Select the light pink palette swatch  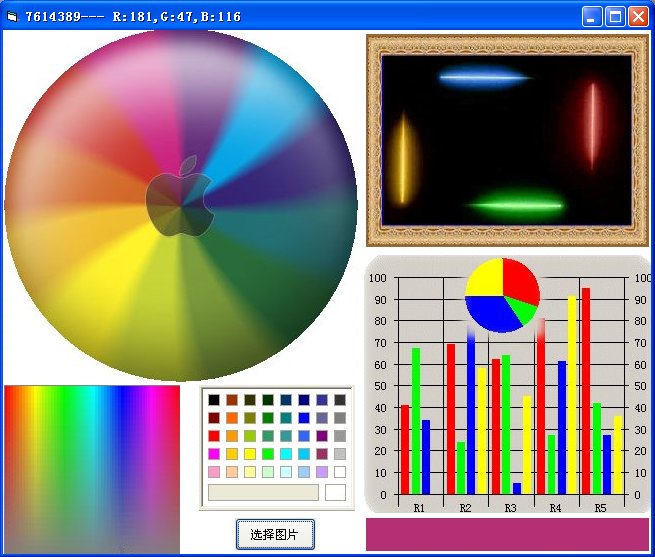[214, 472]
